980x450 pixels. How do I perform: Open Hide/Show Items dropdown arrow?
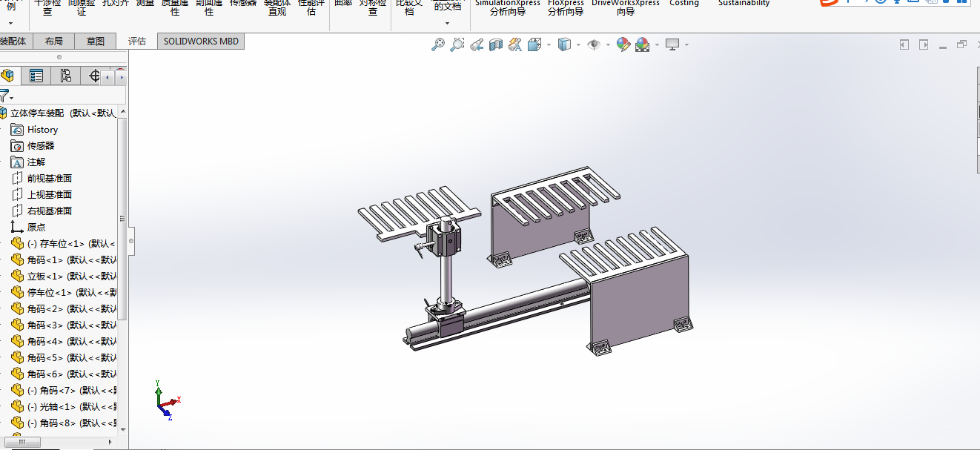click(x=608, y=45)
